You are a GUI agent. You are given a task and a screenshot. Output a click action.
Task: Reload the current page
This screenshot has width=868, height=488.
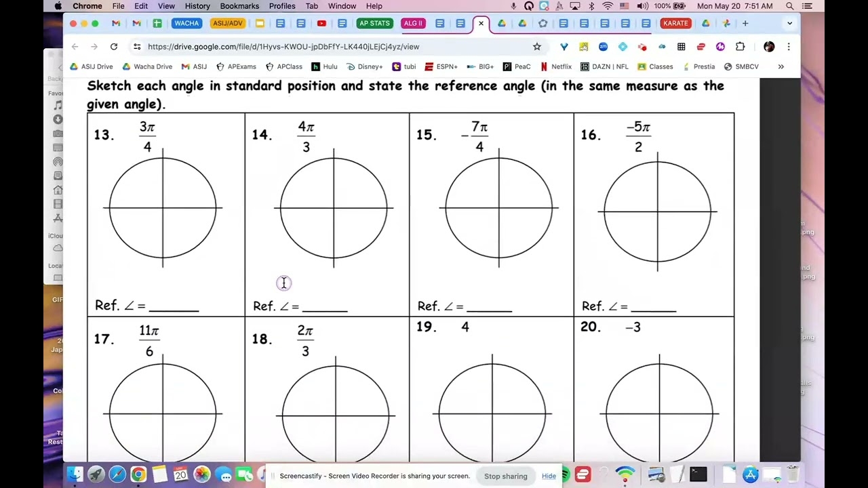click(x=113, y=47)
